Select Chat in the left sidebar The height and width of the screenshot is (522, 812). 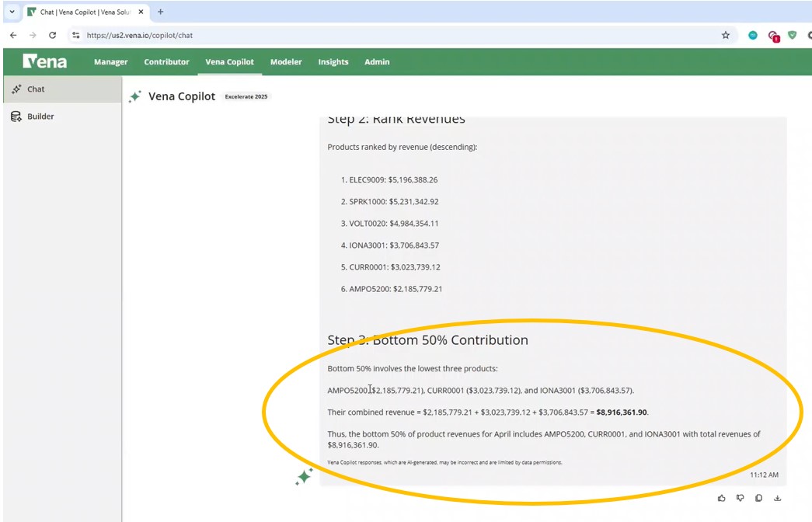[x=36, y=89]
